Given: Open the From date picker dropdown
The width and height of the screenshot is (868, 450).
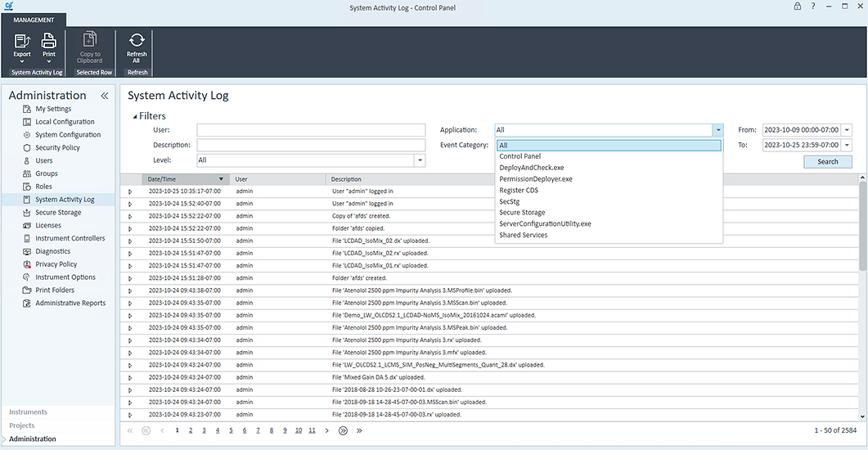Looking at the screenshot, I should point(847,130).
